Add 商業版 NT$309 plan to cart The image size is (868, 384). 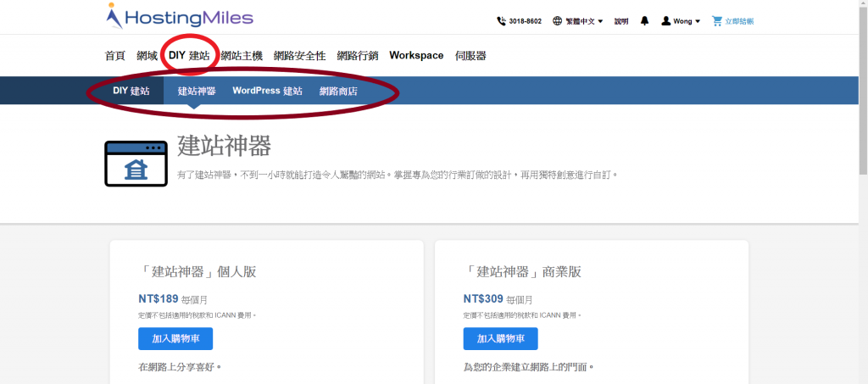point(500,338)
